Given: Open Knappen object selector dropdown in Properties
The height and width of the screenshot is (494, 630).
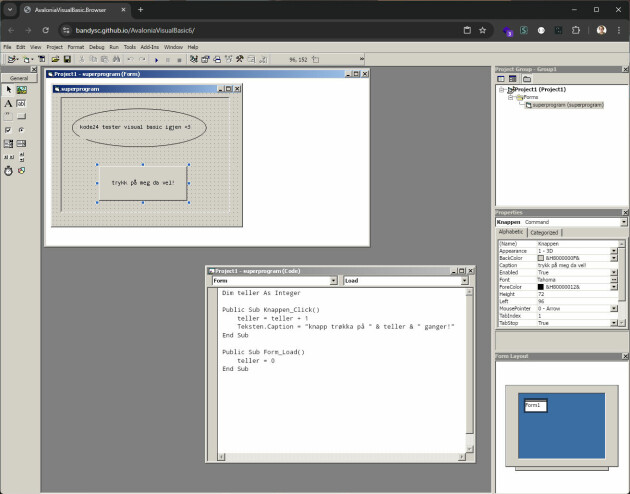Looking at the screenshot, I should pos(623,222).
